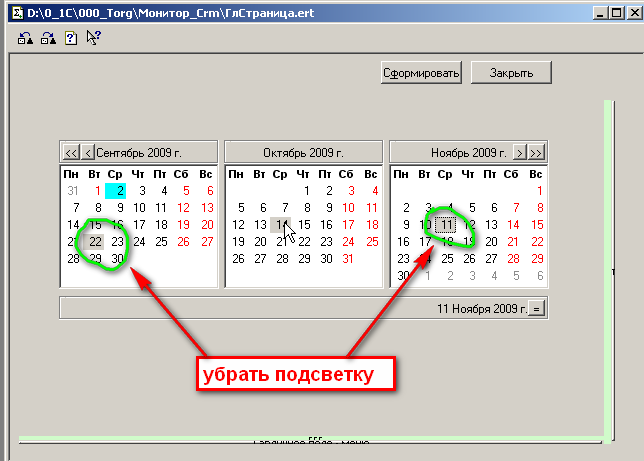
Task: Select November 11 in the calendar
Action: pyautogui.click(x=446, y=224)
